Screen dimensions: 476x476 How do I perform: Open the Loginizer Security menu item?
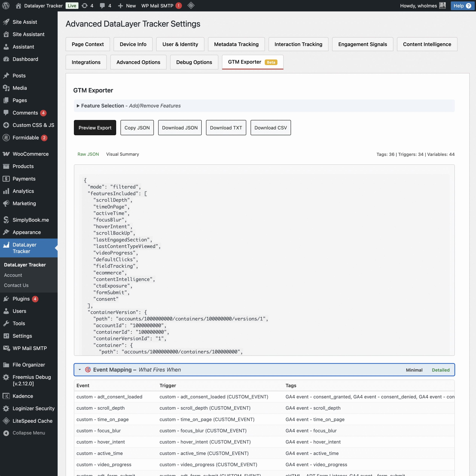(29, 408)
